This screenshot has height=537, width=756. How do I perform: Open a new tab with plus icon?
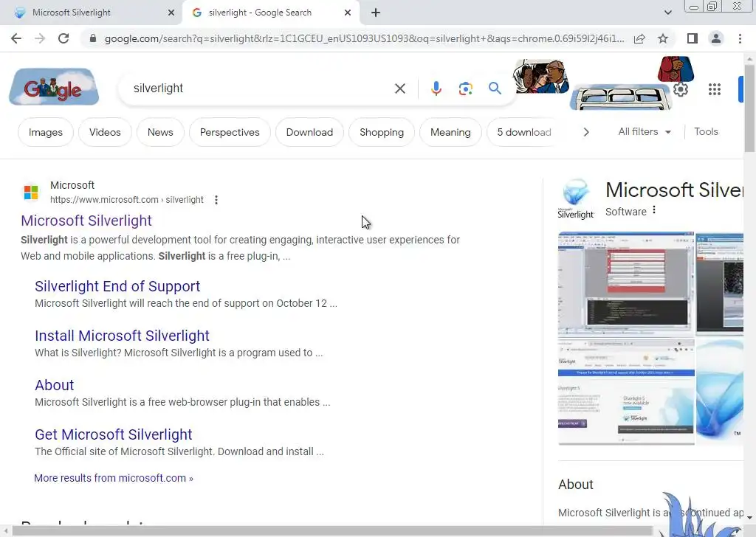click(376, 13)
